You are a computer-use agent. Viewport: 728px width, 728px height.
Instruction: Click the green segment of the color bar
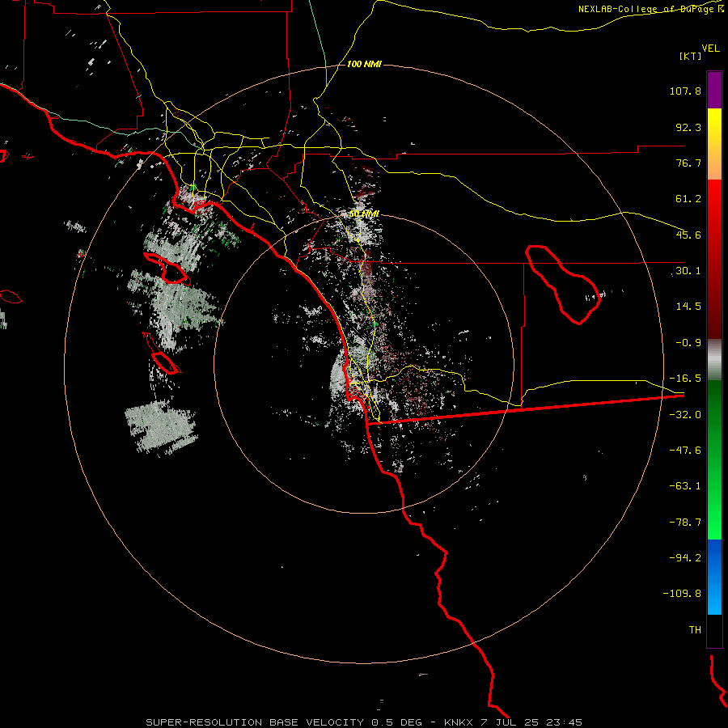(x=714, y=459)
